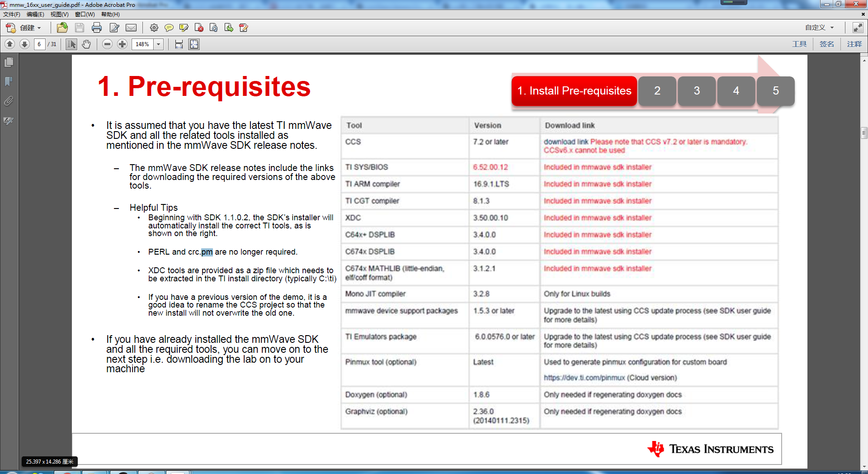Open the 窗口(W) menu
The height and width of the screenshot is (474, 868).
point(85,14)
